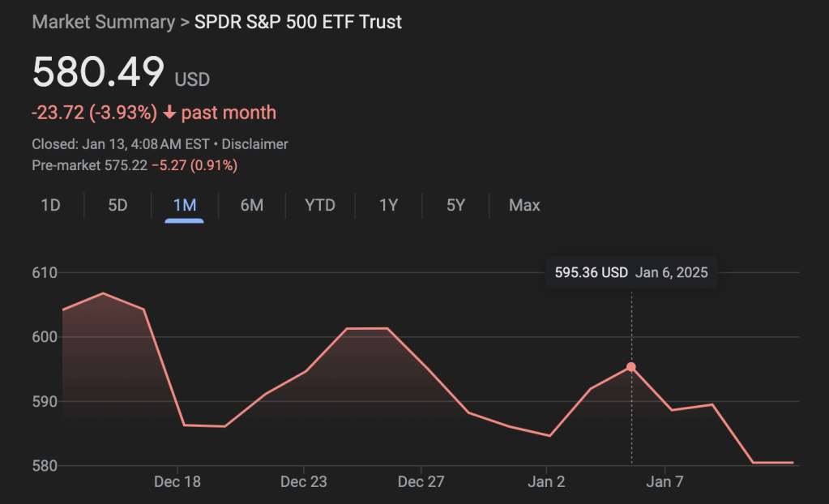This screenshot has height=504, width=829.
Task: Switch to the 1D range tab
Action: tap(51, 205)
